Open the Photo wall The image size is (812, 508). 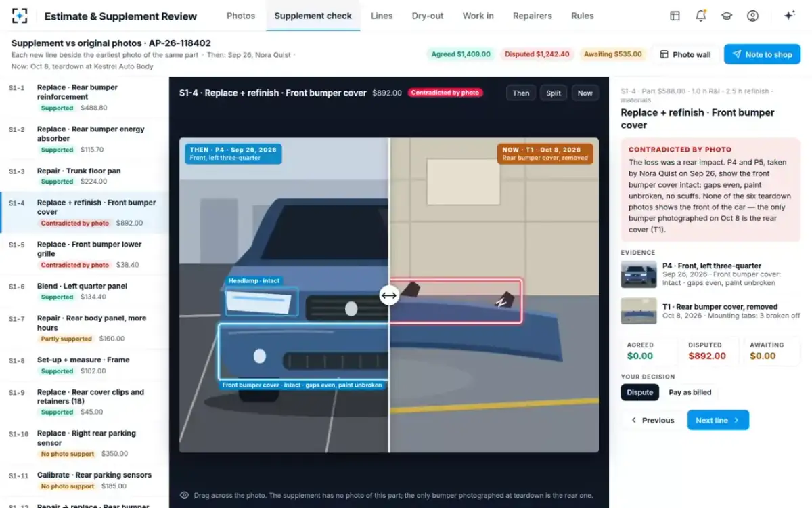coord(685,54)
